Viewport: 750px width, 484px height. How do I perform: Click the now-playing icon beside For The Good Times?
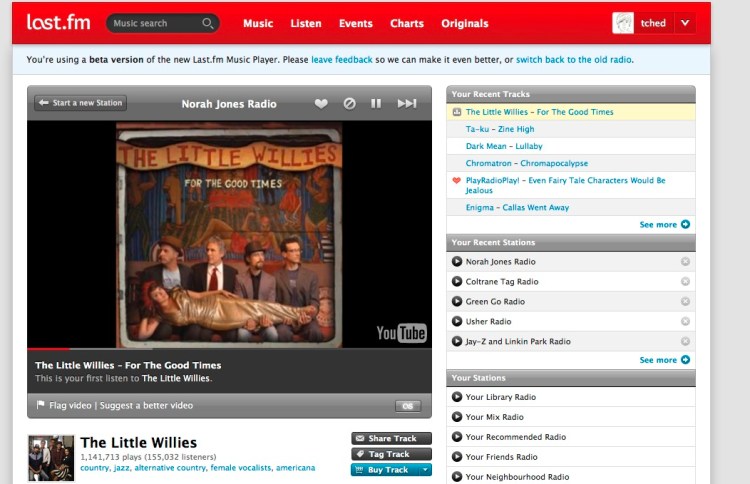click(457, 112)
